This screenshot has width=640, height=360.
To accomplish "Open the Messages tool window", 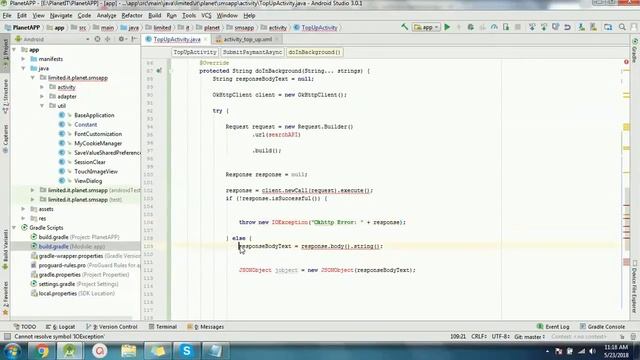I will 206,327.
